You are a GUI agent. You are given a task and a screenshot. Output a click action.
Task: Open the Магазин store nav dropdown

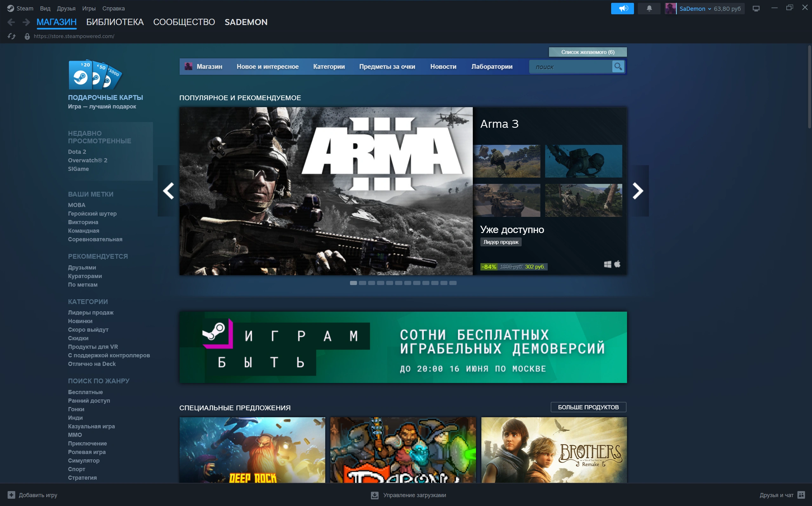tap(209, 67)
